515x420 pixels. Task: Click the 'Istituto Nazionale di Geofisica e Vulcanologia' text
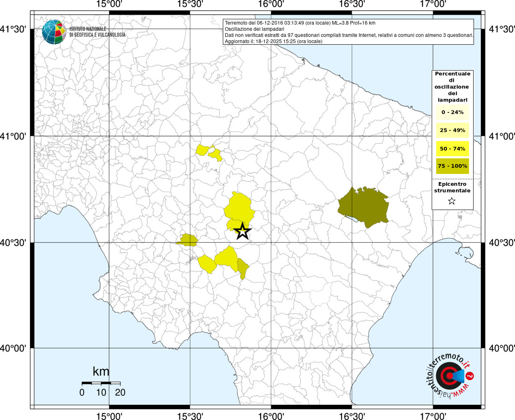[x=97, y=32]
